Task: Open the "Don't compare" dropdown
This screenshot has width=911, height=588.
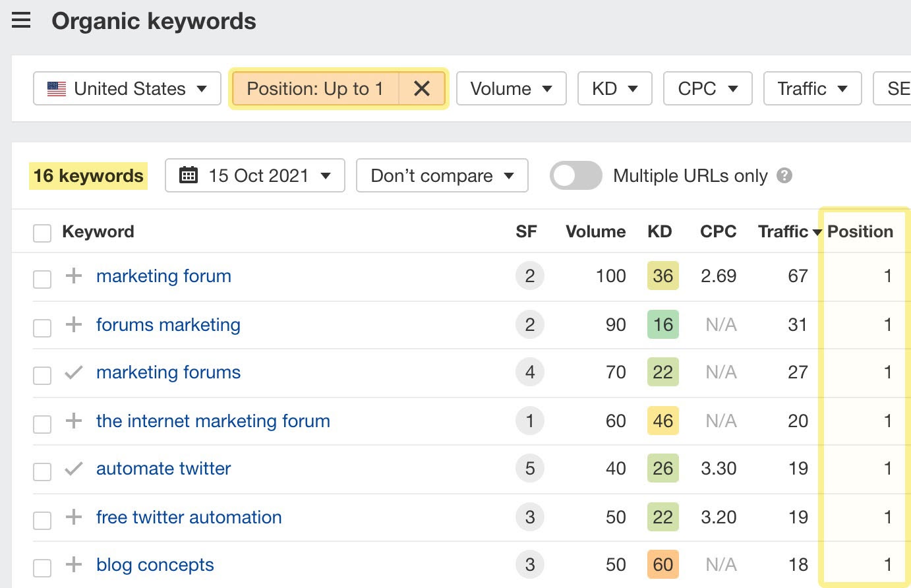Action: pyautogui.click(x=442, y=175)
